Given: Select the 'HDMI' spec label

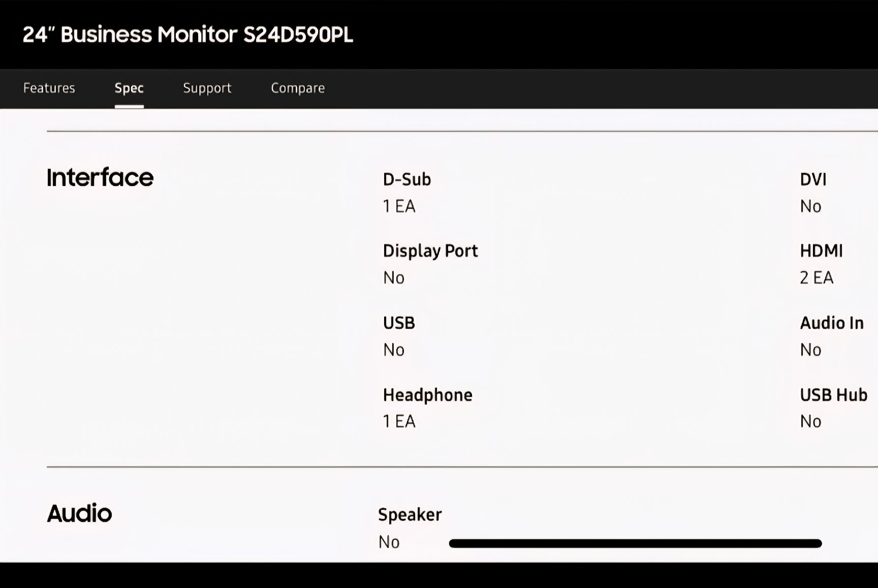Looking at the screenshot, I should click(x=821, y=251).
